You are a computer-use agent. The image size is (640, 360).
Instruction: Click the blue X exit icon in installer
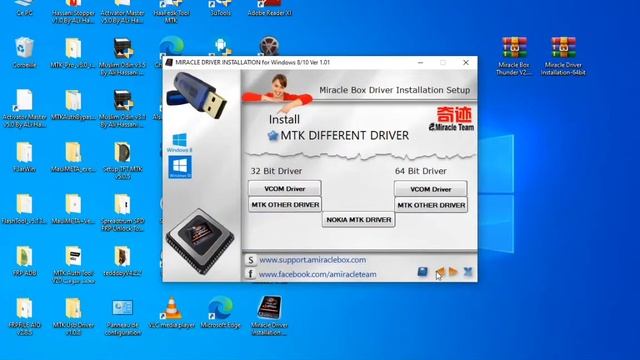point(468,271)
